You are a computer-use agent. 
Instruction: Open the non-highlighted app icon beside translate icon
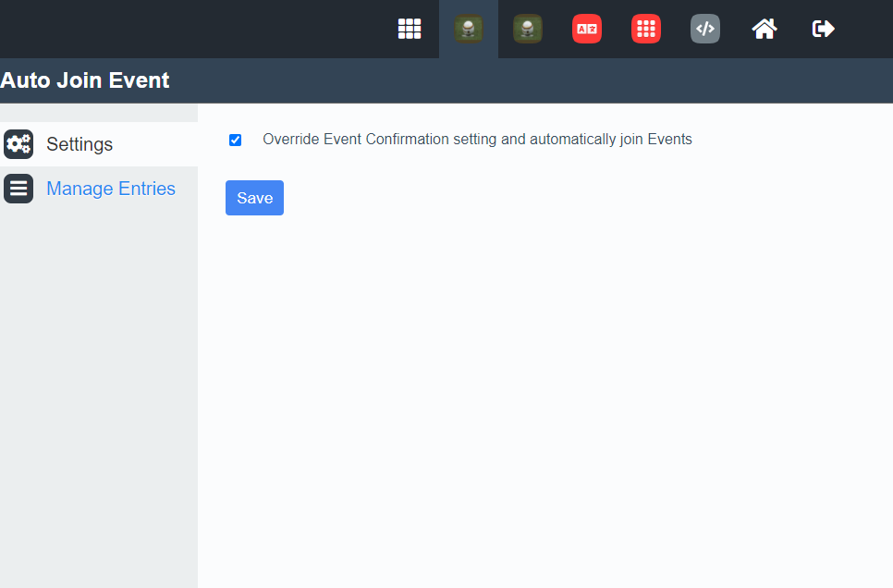(528, 29)
